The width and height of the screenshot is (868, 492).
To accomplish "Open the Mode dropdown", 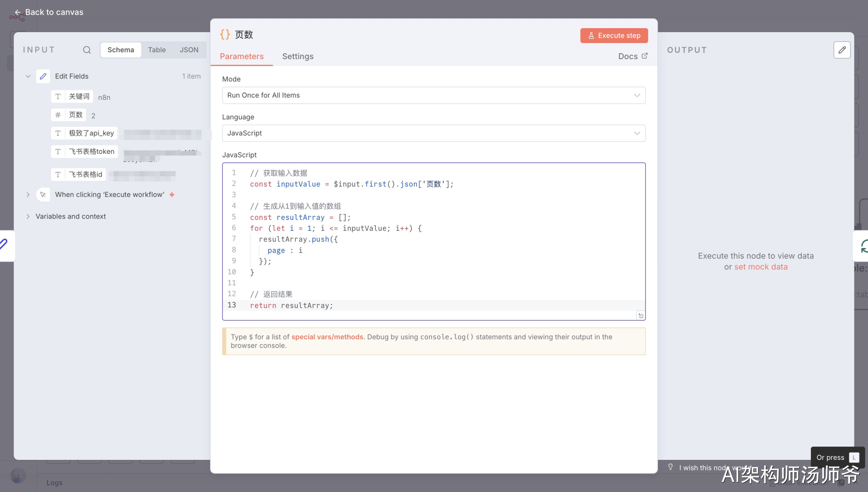I will 434,95.
